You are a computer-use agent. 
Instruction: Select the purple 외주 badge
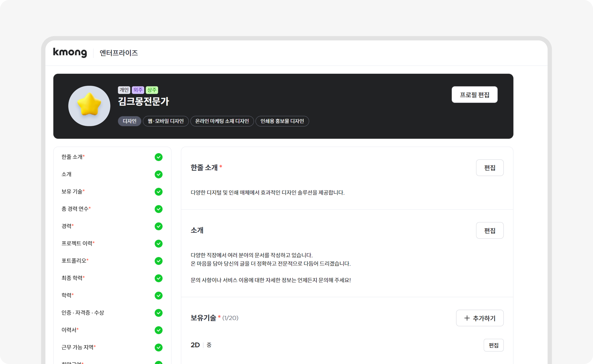click(138, 90)
